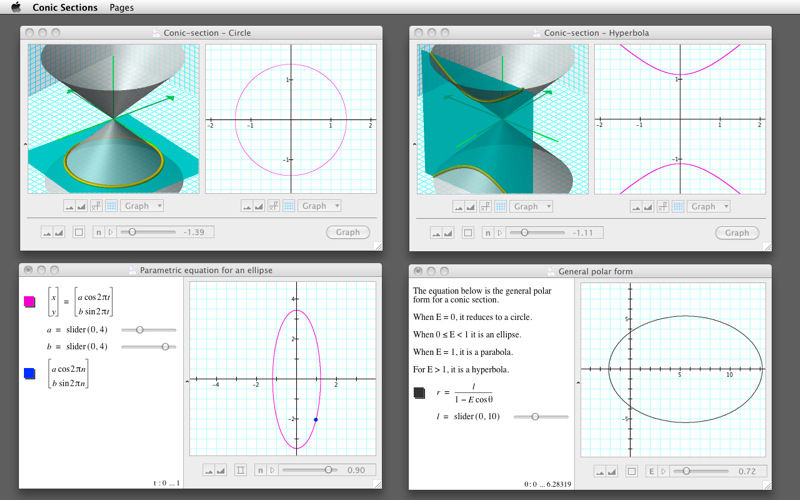
Task: Toggle axes on Hyperbola window 3D view
Action: pyautogui.click(x=485, y=207)
